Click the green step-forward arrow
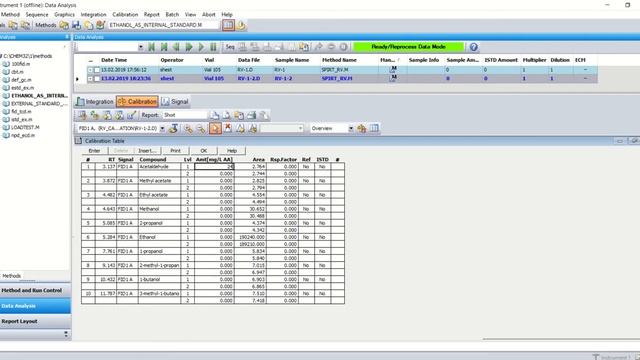Viewport: 640px width, 360px height. coord(189,47)
